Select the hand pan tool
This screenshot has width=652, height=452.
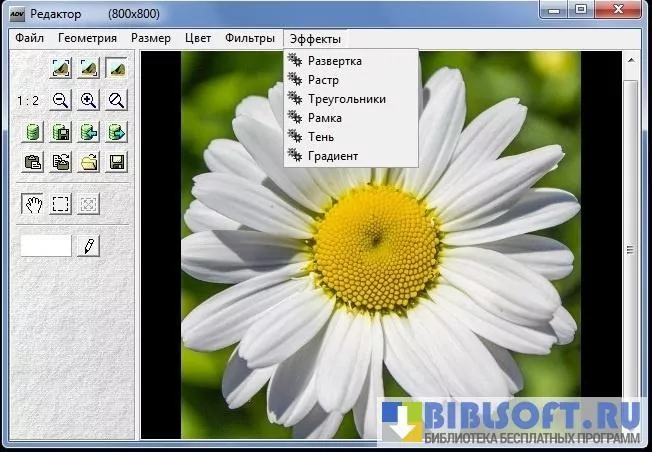click(x=33, y=204)
